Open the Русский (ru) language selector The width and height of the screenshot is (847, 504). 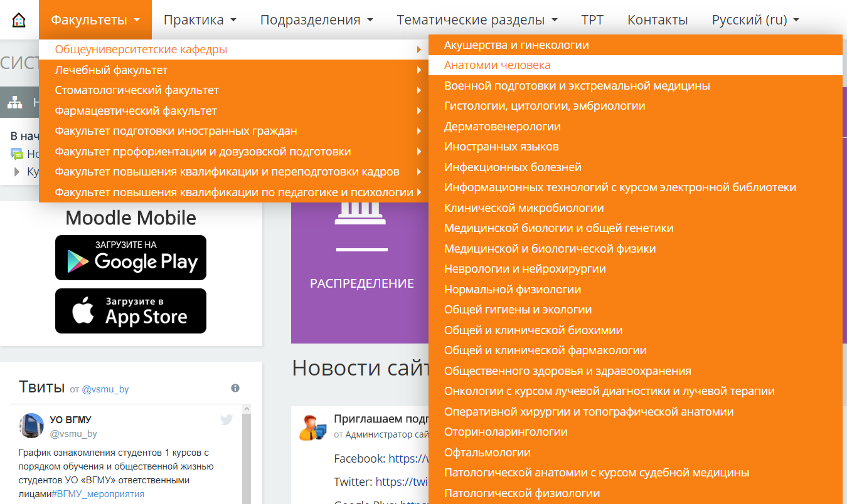tap(755, 20)
